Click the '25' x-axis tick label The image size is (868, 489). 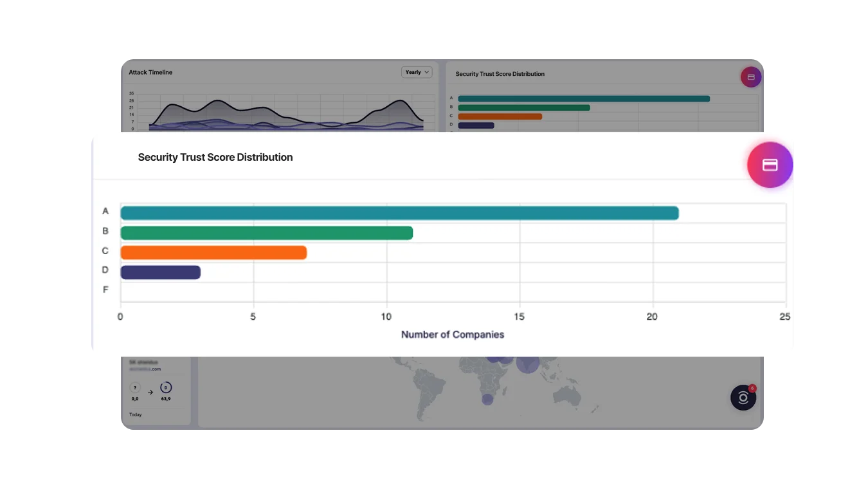(784, 317)
